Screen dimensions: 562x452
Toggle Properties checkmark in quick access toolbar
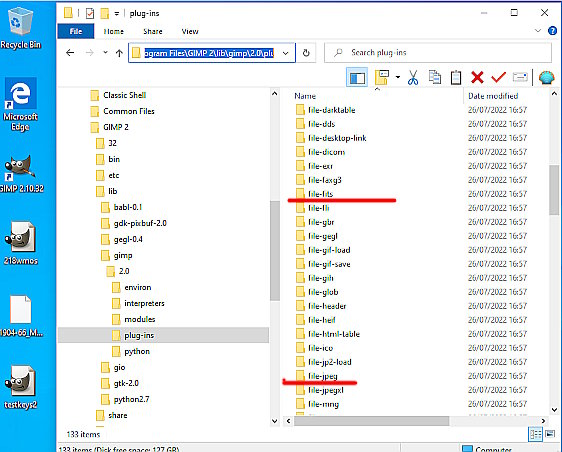point(90,13)
